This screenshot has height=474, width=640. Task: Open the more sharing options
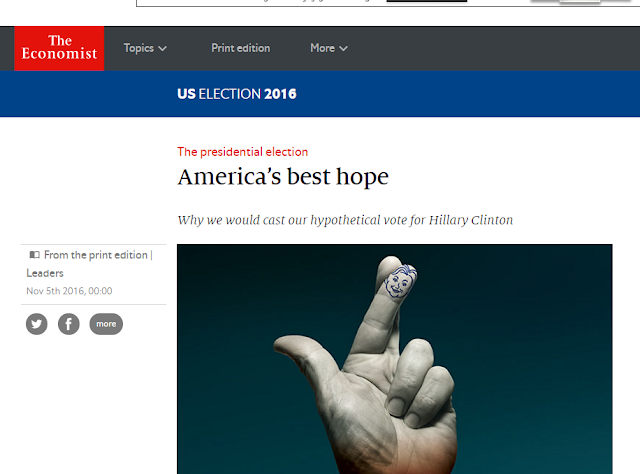click(x=106, y=324)
